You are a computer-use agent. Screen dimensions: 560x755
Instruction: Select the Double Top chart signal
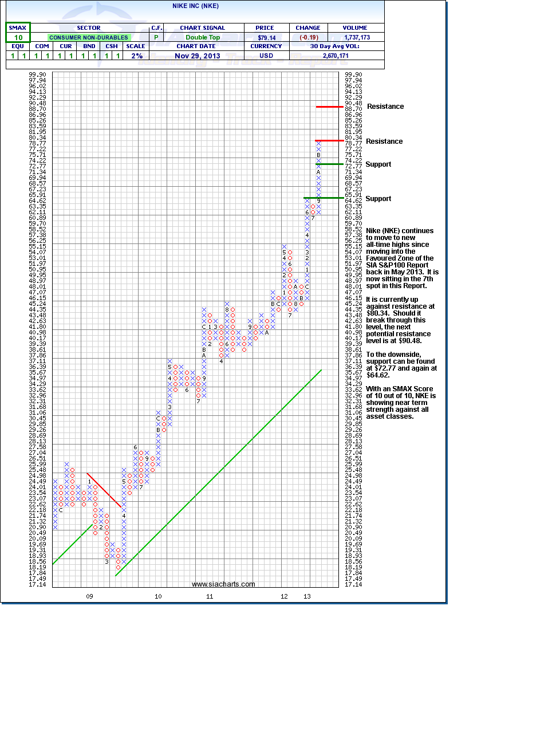(x=203, y=37)
